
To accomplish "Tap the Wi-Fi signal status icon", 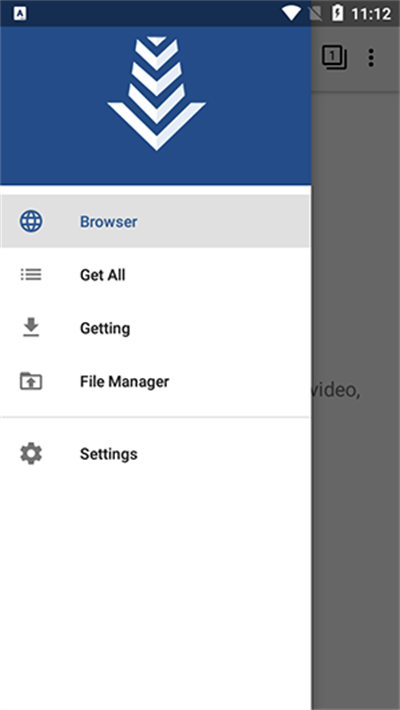I will (290, 14).
